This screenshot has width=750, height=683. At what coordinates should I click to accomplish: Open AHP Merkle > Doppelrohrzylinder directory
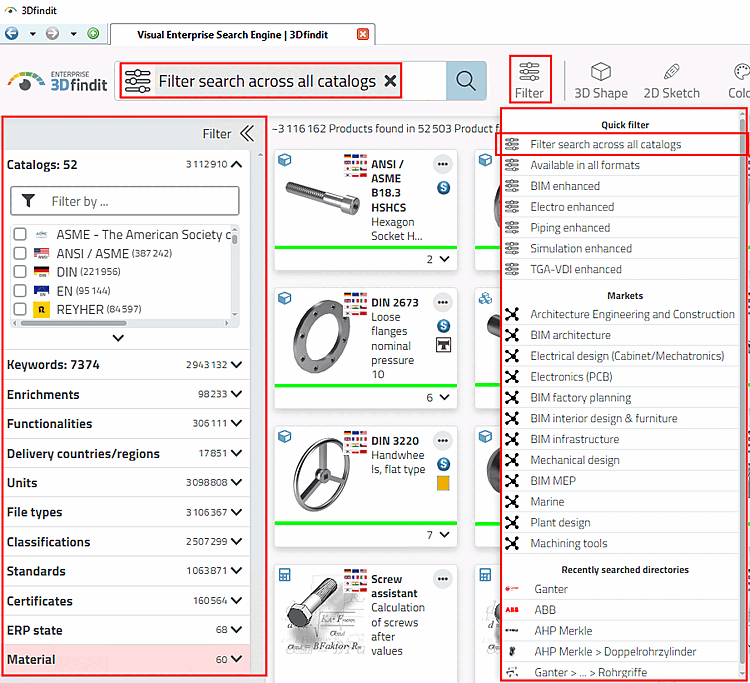620,651
